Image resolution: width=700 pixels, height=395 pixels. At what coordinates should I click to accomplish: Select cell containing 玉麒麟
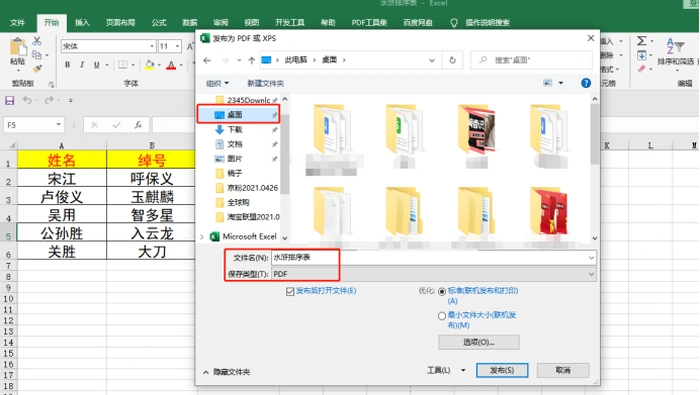[152, 197]
